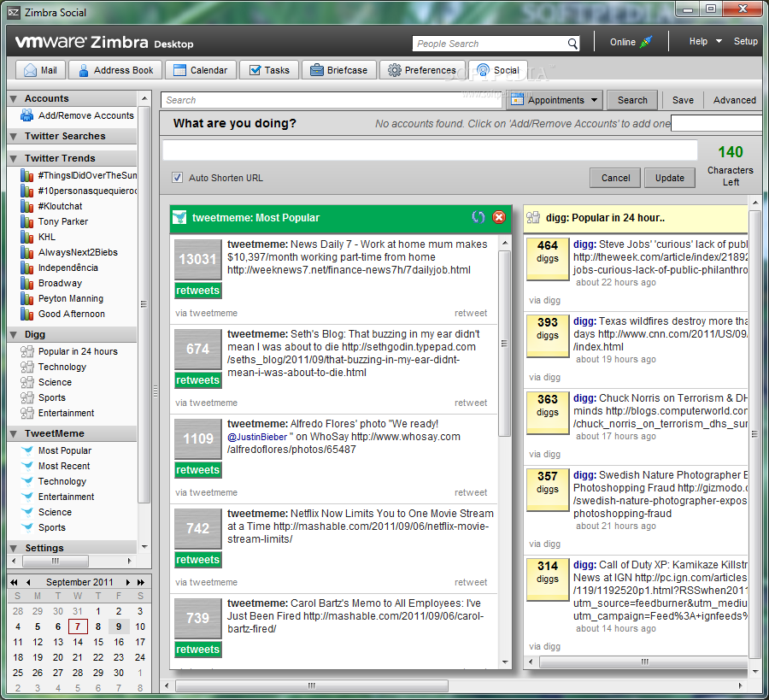Select Entertainment under Digg
The width and height of the screenshot is (769, 700).
click(x=66, y=413)
